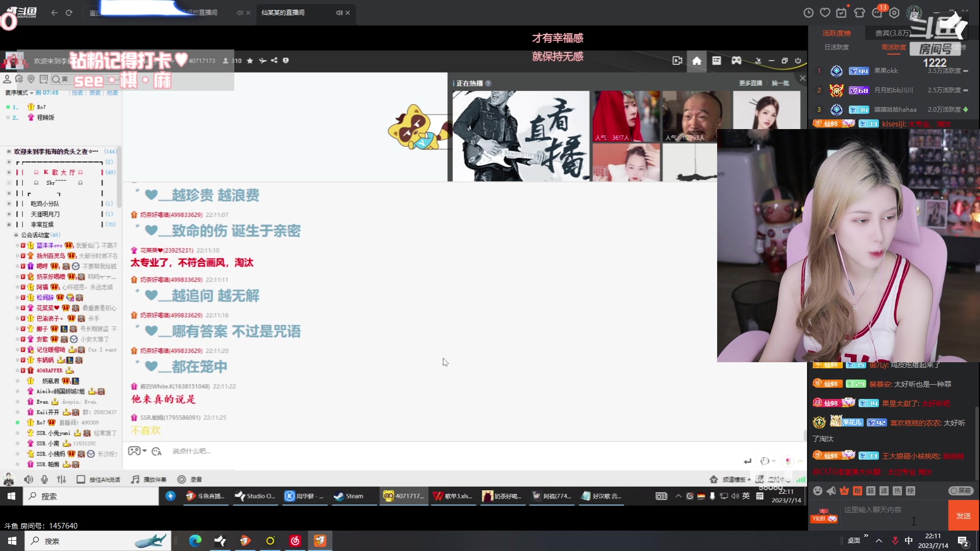Refresh the page with reload icon
This screenshot has width=980, height=551.
69,13
